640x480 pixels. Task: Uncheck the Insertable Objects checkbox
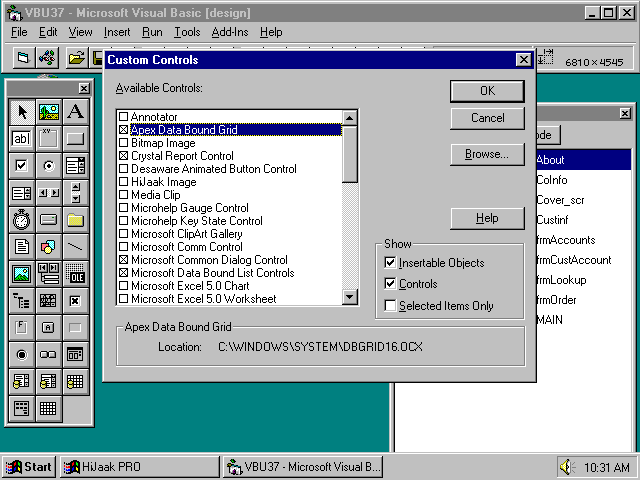point(391,263)
